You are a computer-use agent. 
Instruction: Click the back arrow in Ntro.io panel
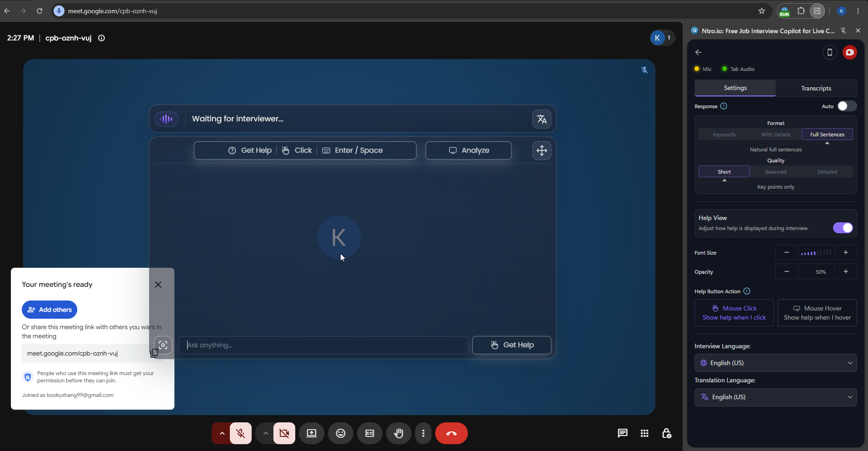[x=699, y=52]
